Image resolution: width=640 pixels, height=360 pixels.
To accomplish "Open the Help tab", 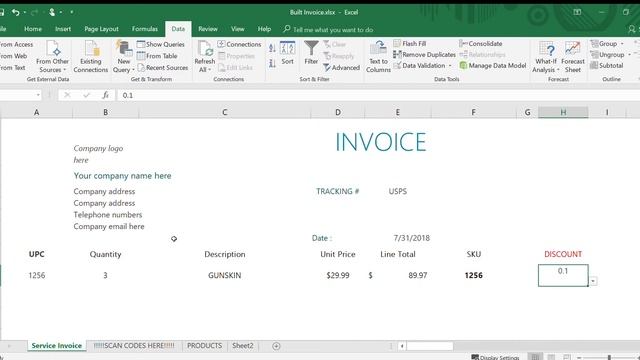I will (x=264, y=29).
